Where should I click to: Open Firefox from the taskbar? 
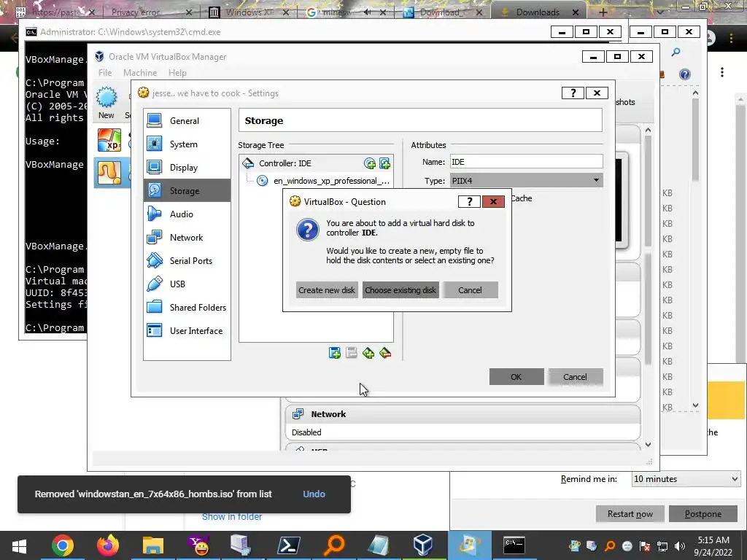108,545
